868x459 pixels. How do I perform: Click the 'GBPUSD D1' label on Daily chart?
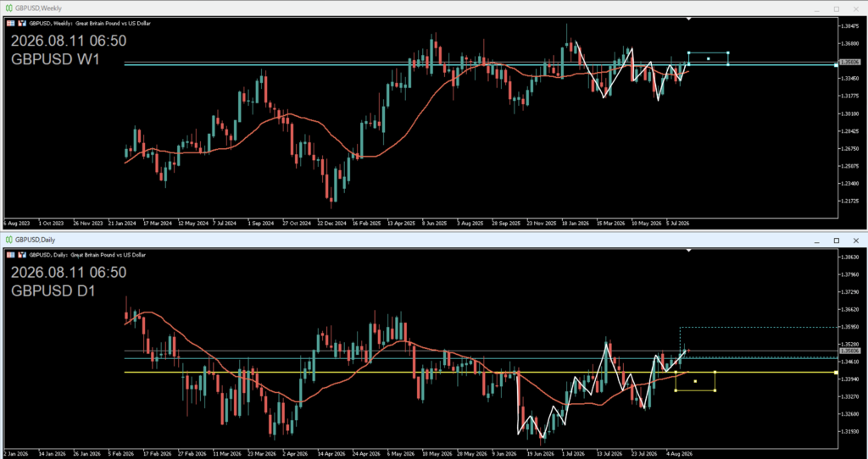point(53,290)
